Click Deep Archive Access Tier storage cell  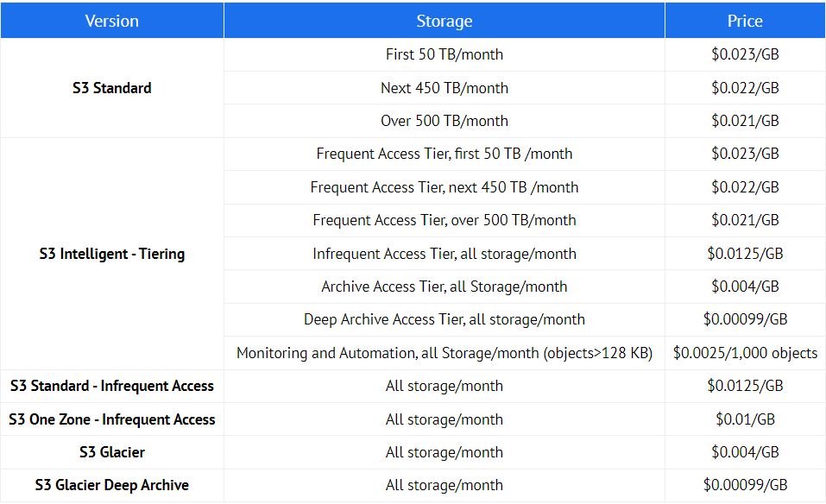pyautogui.click(x=444, y=319)
